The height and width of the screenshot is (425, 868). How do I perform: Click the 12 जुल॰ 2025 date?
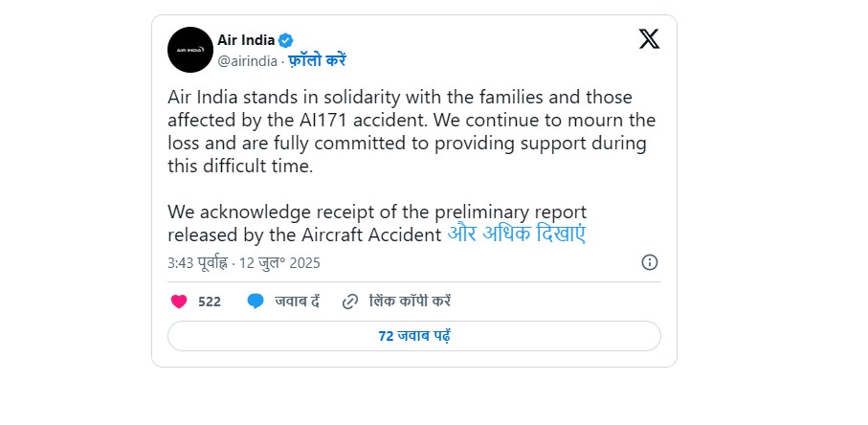(278, 262)
